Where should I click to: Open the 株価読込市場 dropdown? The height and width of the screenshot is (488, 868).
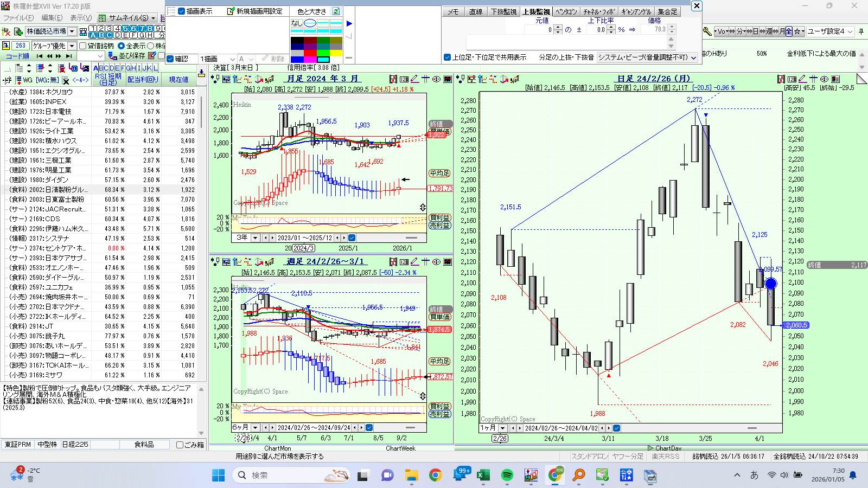[x=72, y=31]
